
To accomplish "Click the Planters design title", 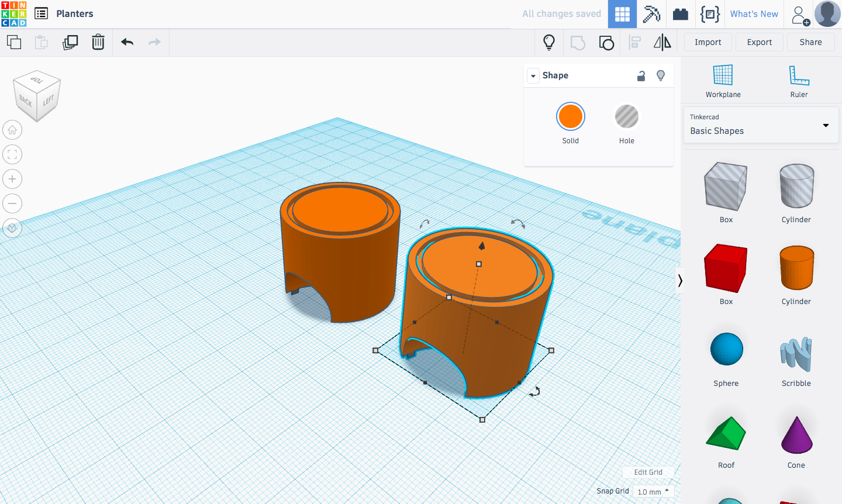I will pos(75,13).
